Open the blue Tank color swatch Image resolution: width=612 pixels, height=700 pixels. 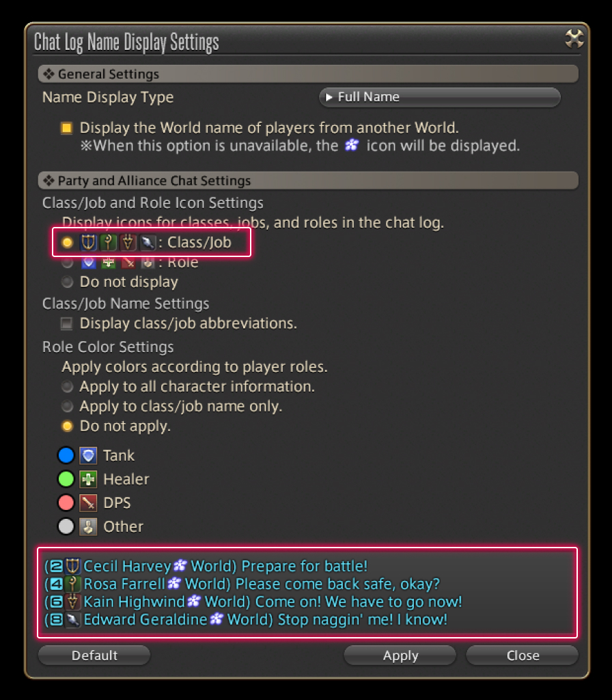(66, 455)
